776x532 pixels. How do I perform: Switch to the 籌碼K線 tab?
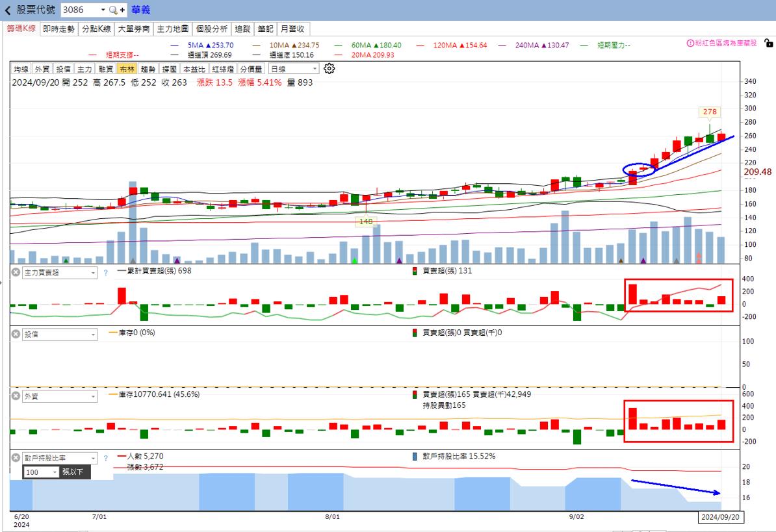click(x=21, y=29)
